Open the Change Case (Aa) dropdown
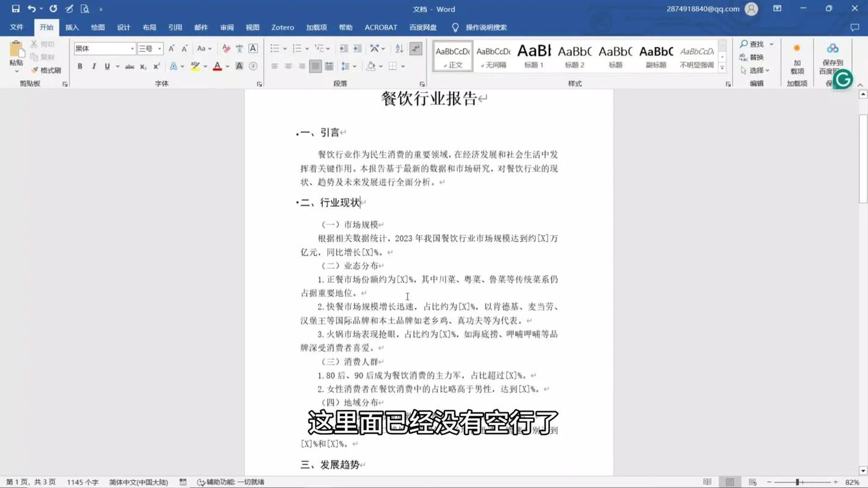868x488 pixels. pyautogui.click(x=204, y=48)
